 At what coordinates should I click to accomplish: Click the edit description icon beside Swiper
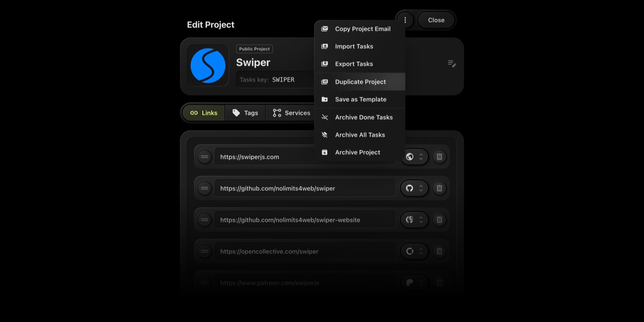(452, 64)
